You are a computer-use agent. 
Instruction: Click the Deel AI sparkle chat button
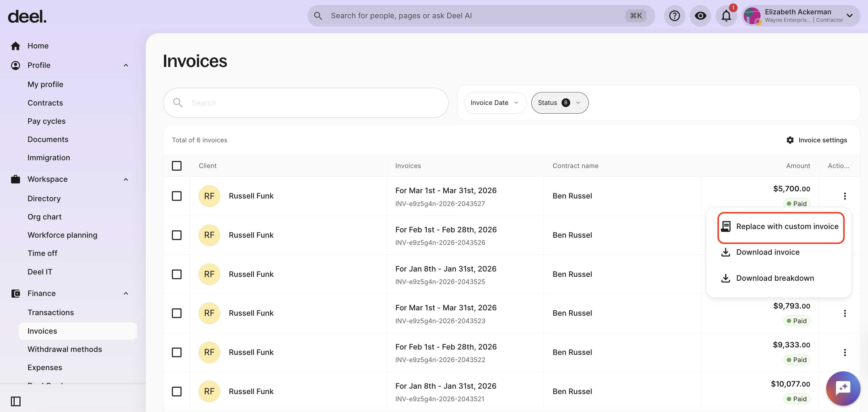[843, 388]
